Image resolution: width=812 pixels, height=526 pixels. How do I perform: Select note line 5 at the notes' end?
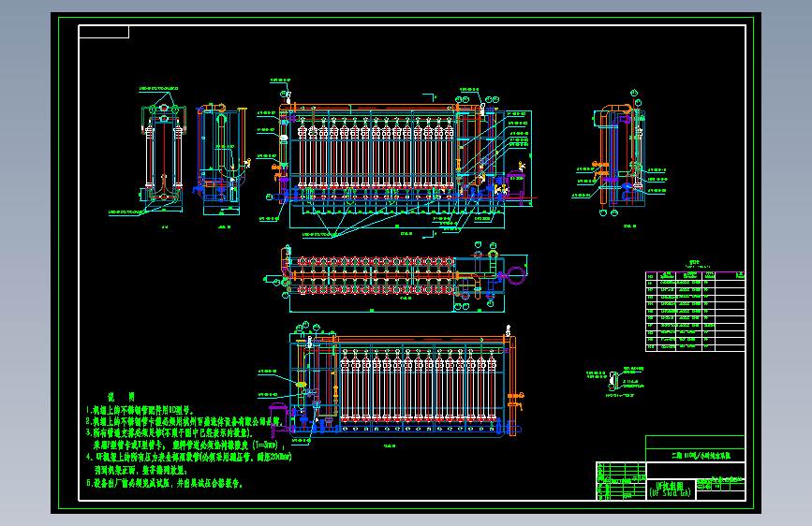(x=164, y=483)
